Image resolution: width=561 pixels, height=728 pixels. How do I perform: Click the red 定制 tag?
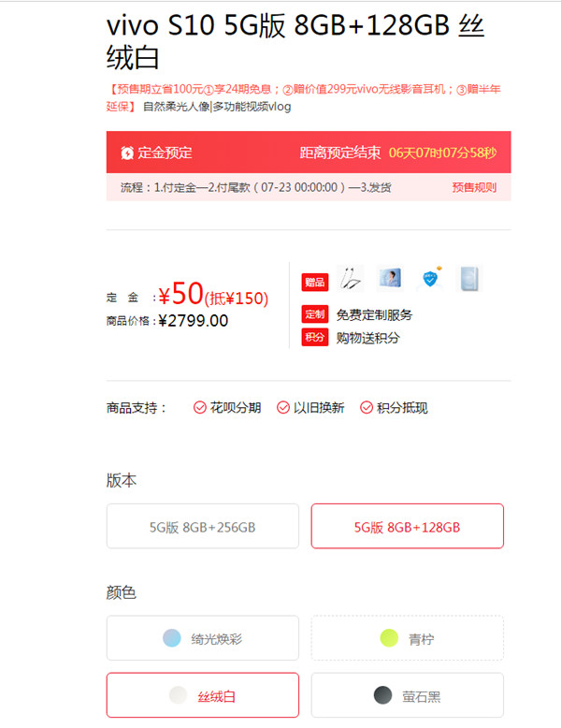pyautogui.click(x=315, y=314)
